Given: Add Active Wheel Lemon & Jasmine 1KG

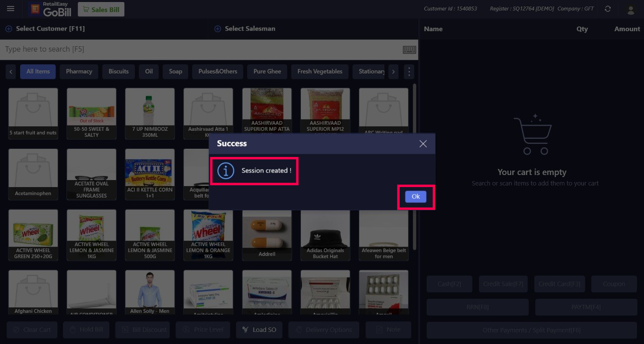Looking at the screenshot, I should coord(92,235).
